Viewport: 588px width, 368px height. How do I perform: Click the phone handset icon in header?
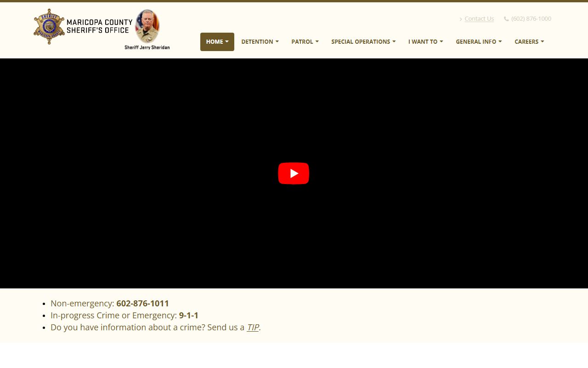pyautogui.click(x=506, y=19)
